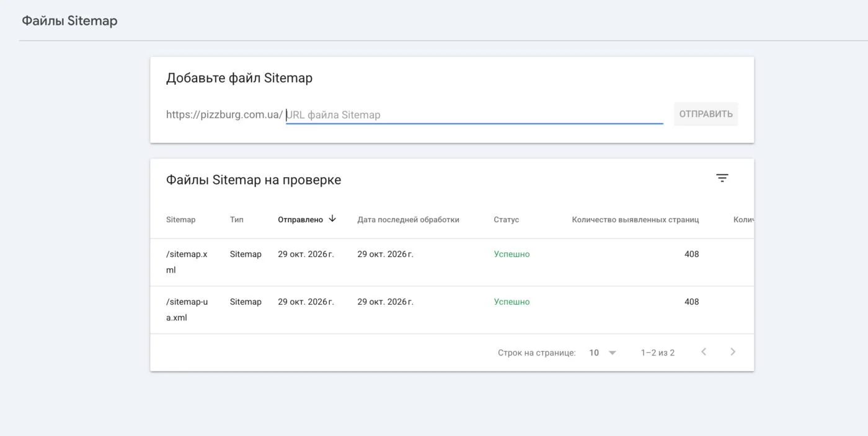Sort by the Тип column header

237,220
